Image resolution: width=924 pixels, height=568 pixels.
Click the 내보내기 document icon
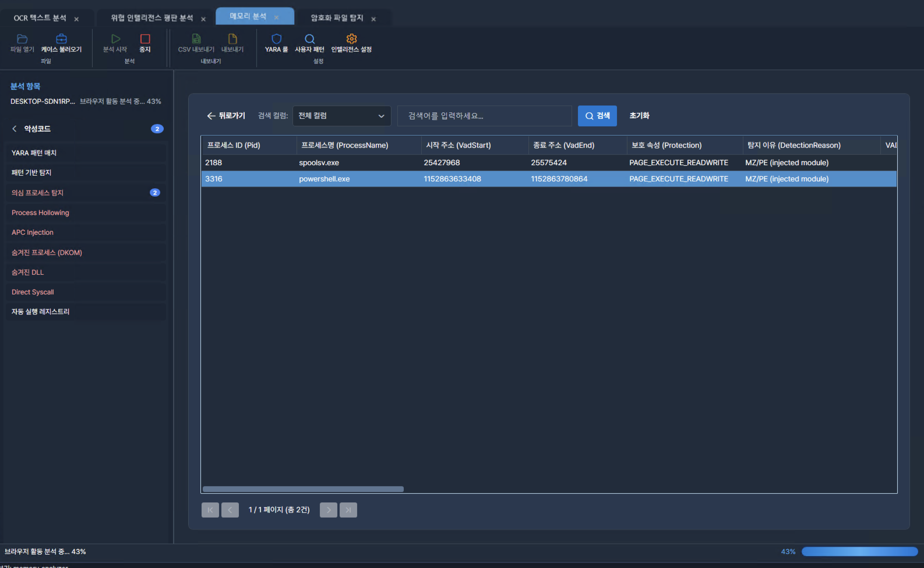232,39
